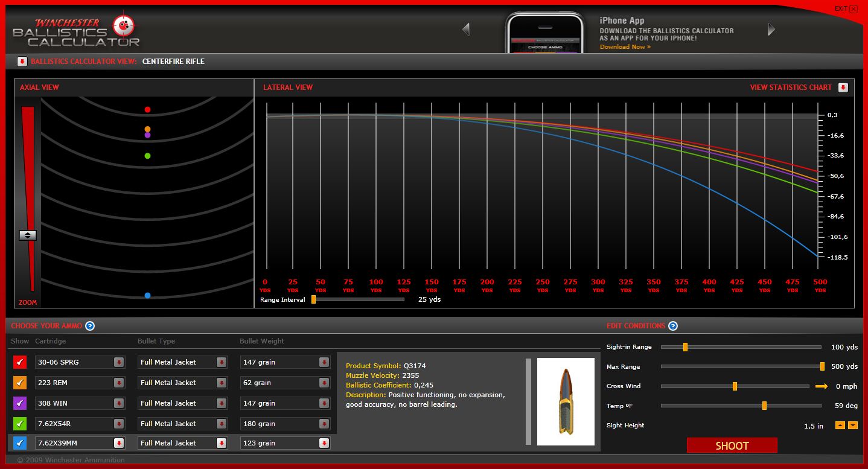The image size is (868, 469).
Task: Click the red bullet impact dot
Action: point(147,110)
